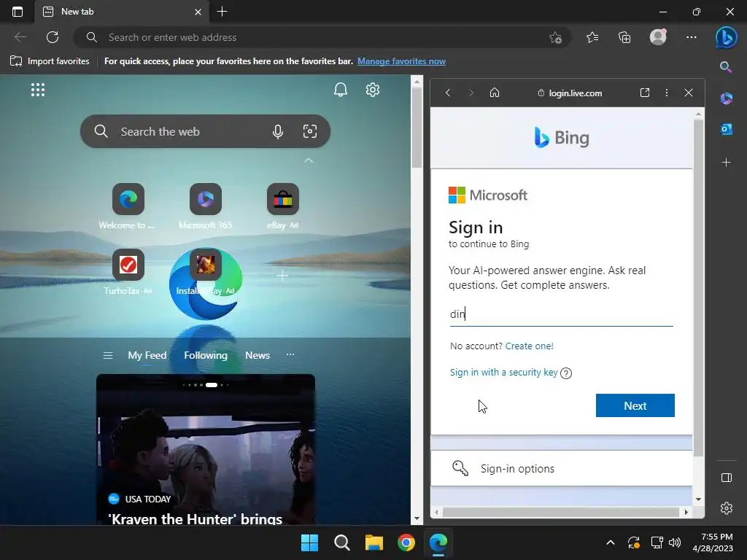Click Sign in with a security key
The image size is (747, 560).
[x=503, y=373]
